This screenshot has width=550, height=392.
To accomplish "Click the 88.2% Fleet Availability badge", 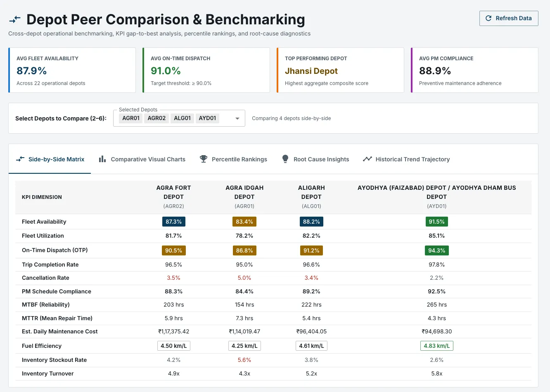I will click(311, 222).
